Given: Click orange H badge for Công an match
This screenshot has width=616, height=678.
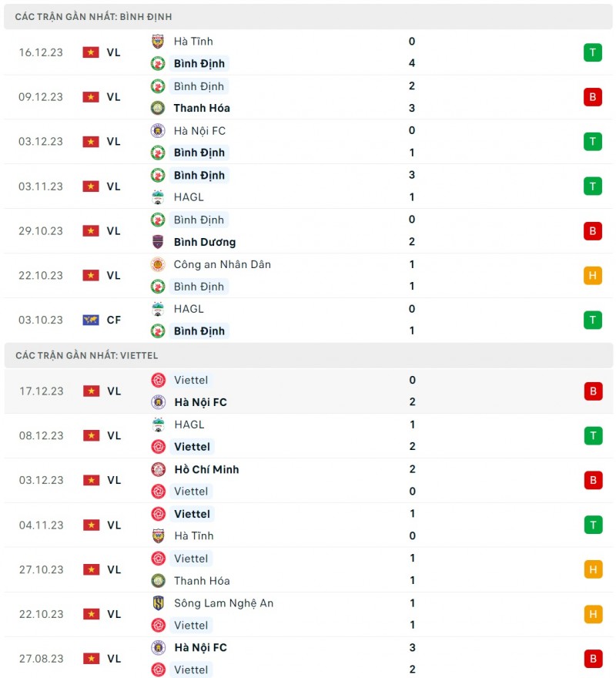Looking at the screenshot, I should (x=592, y=275).
